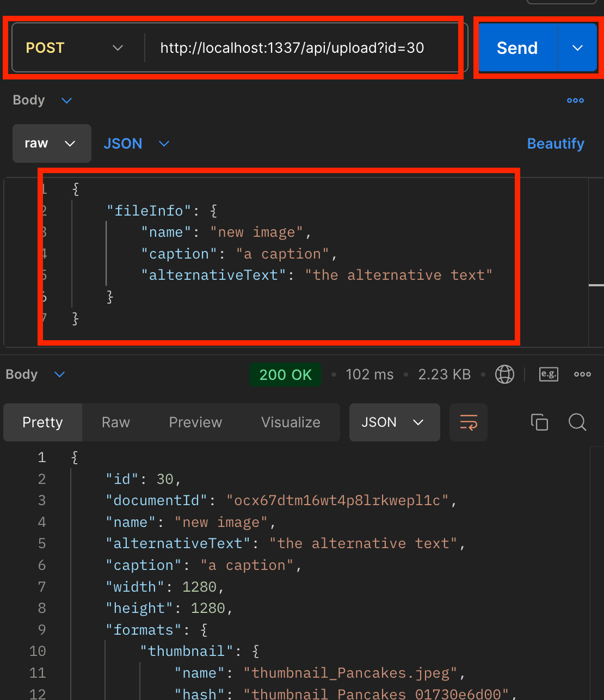604x700 pixels.
Task: Send the request with Send button
Action: 517,48
